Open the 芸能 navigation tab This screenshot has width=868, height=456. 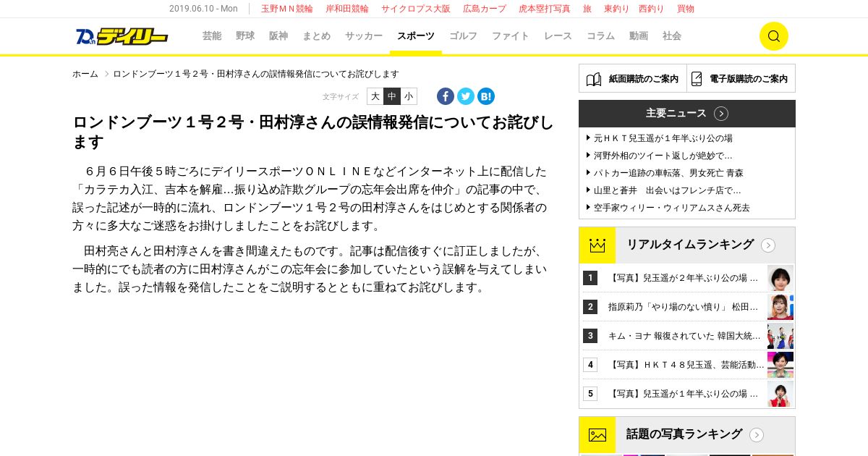212,36
